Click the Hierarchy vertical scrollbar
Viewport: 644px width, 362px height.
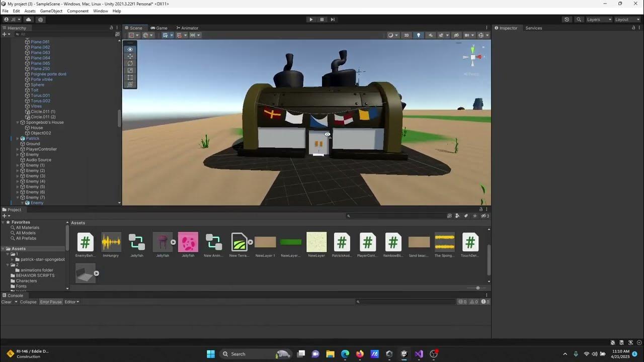click(119, 118)
